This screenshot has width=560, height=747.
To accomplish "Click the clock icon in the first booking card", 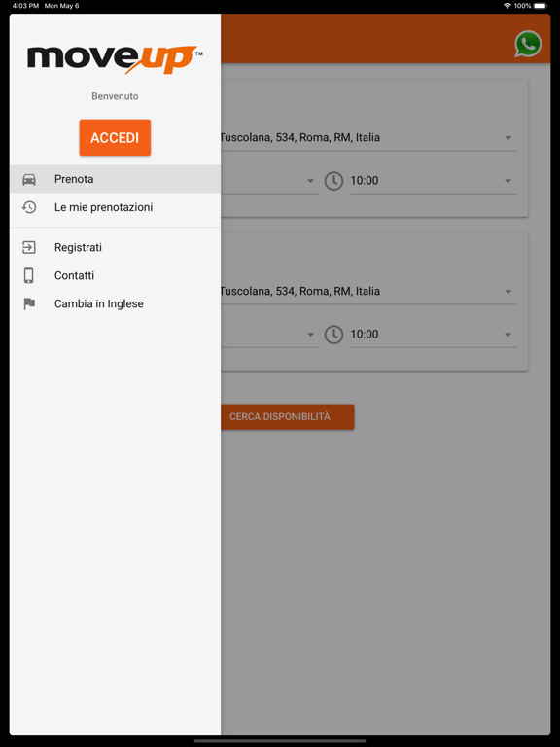I will [x=333, y=181].
